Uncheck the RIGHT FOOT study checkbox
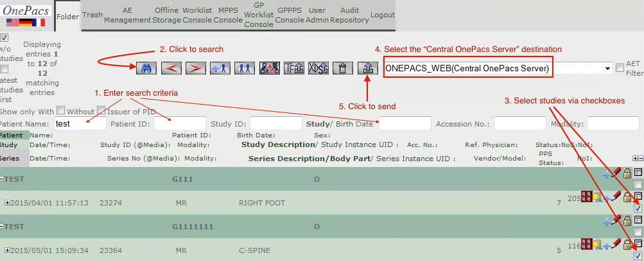Viewport: 644px width, 262px height. (x=638, y=209)
